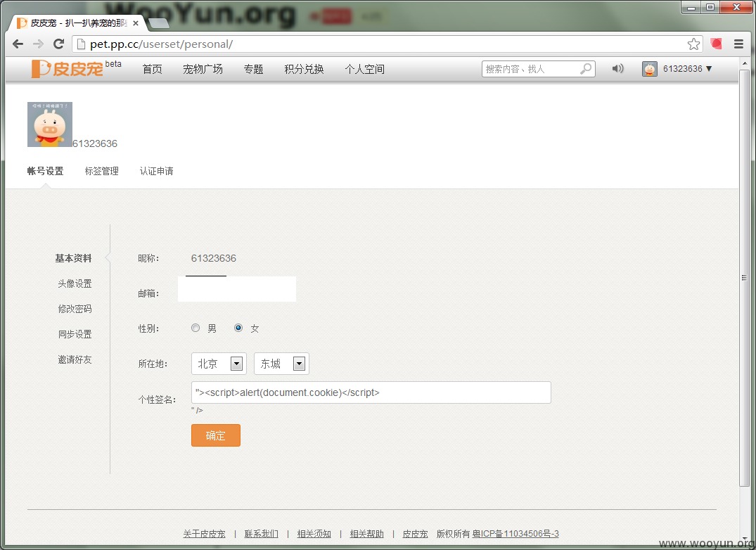Switch to 认证申请 tab

(157, 171)
